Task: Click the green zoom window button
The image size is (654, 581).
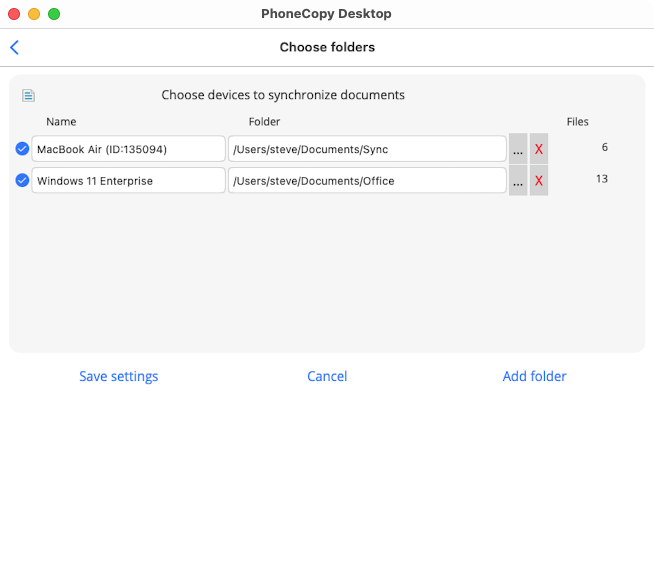Action: (54, 14)
